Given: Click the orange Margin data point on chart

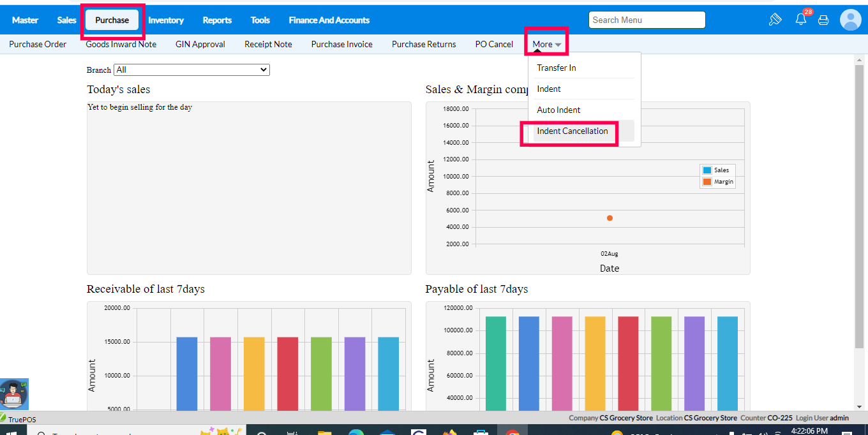Looking at the screenshot, I should [610, 218].
